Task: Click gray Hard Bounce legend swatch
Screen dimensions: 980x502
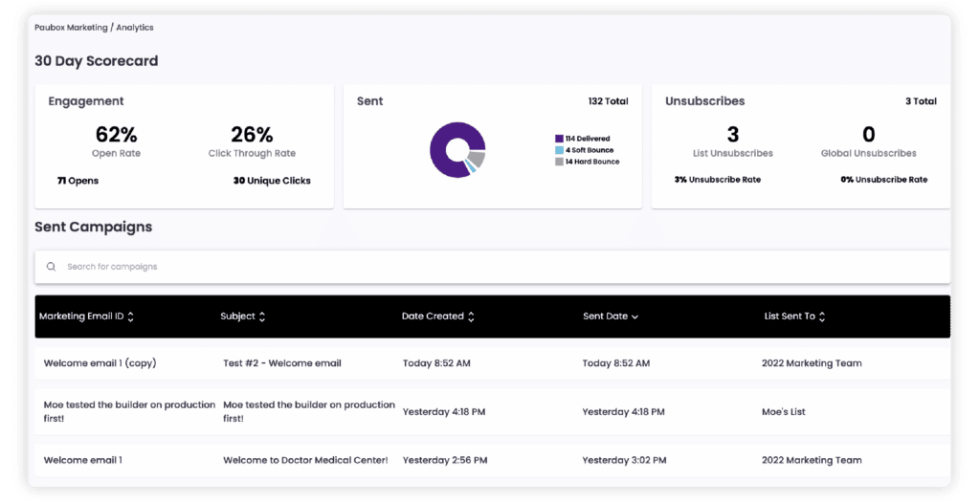Action: (559, 162)
